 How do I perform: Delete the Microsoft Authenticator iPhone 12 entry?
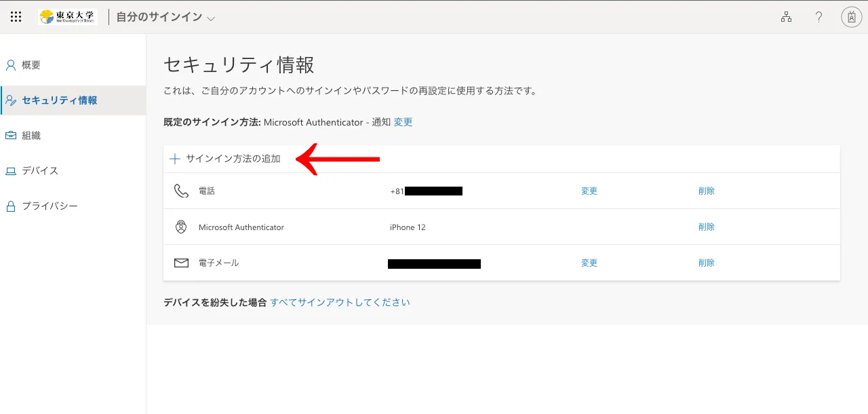click(706, 227)
